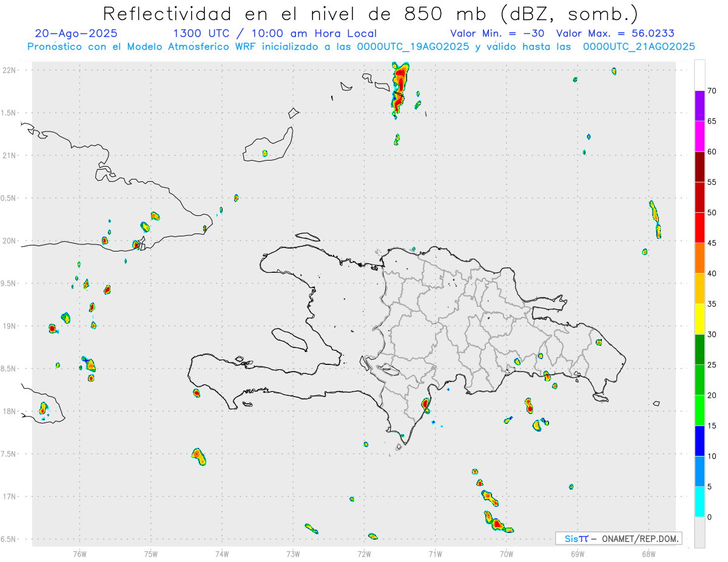The image size is (728, 562).
Task: Select the maroon 55–60 dBZ colorbar segment
Action: (699, 167)
